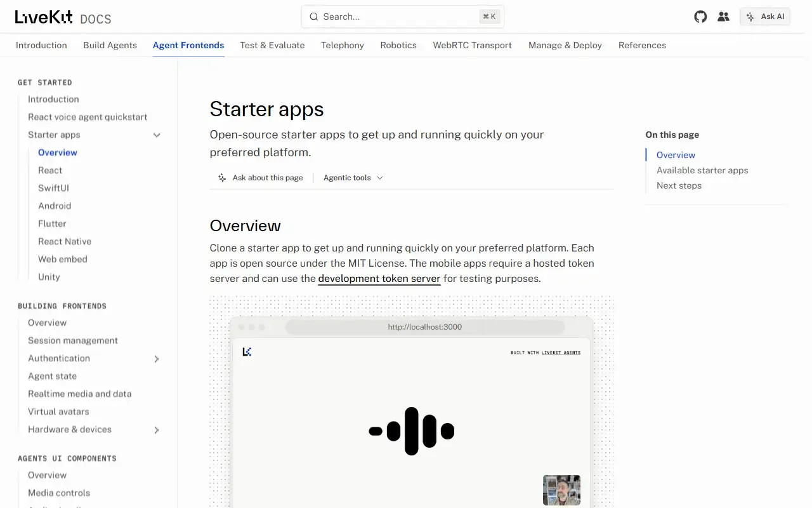Open the Agentic tools dropdown
Image resolution: width=812 pixels, height=508 pixels.
[353, 178]
